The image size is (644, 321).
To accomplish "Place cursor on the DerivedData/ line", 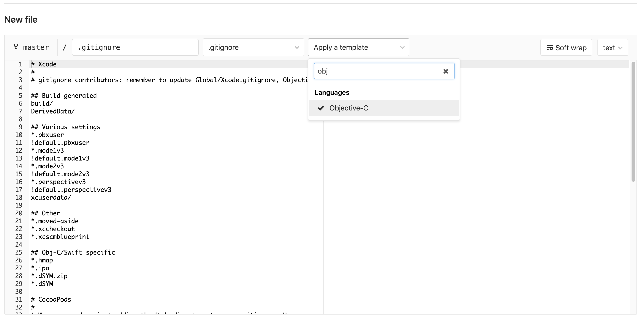I will click(x=53, y=111).
